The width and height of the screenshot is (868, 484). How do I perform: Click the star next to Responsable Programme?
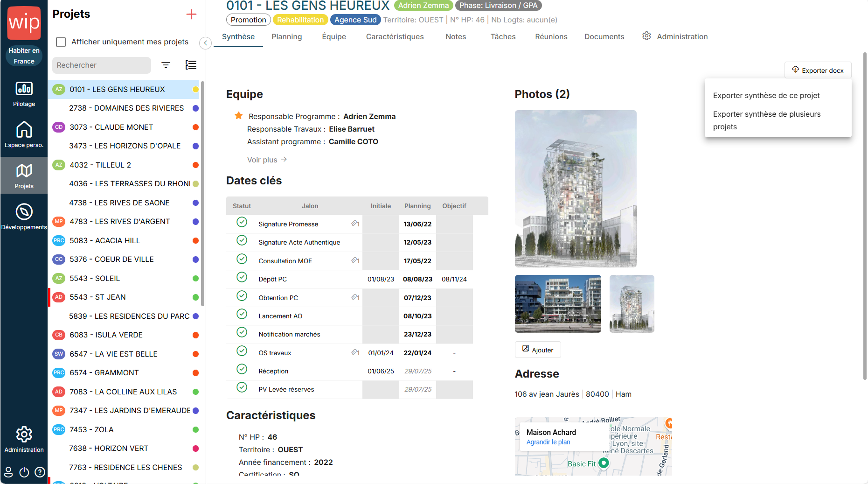[x=238, y=115]
